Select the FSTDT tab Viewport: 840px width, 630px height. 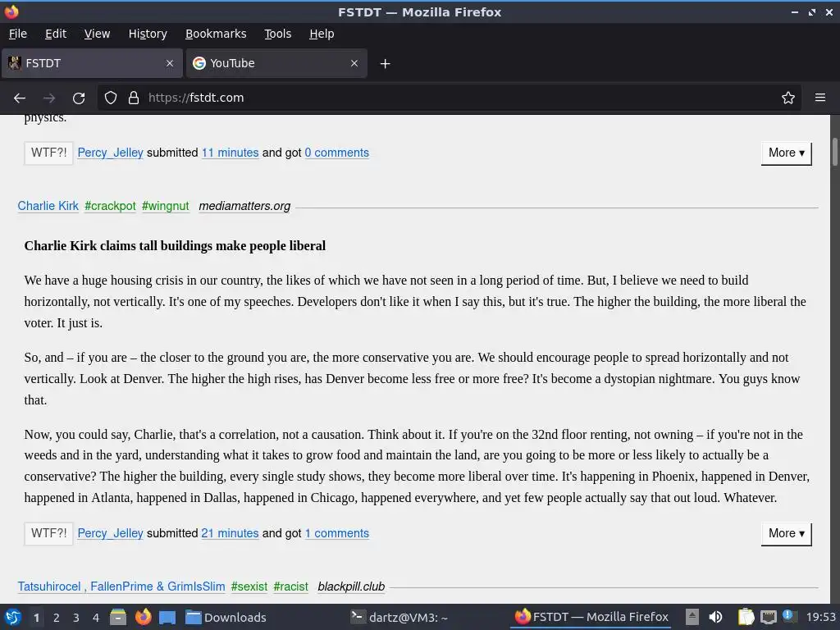[x=92, y=63]
